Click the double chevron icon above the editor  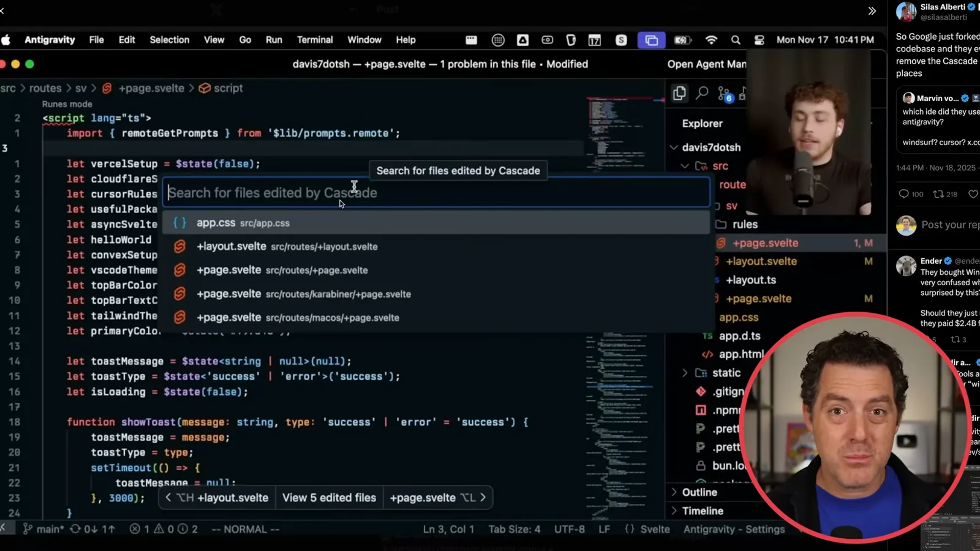[x=872, y=11]
